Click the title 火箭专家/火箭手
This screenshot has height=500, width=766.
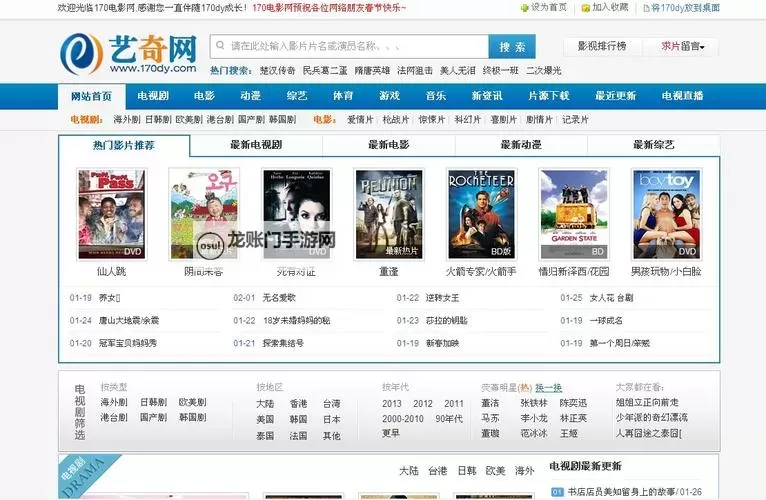click(481, 271)
